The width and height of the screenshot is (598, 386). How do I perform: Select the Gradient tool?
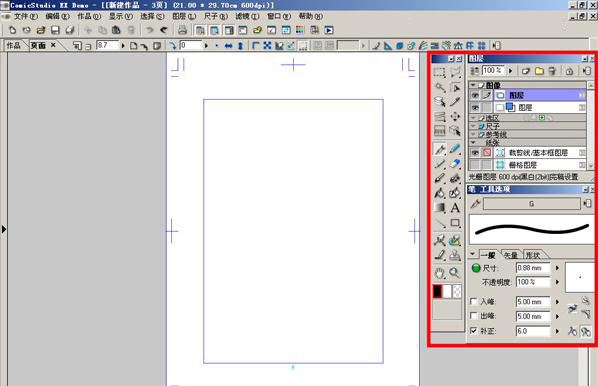point(440,208)
